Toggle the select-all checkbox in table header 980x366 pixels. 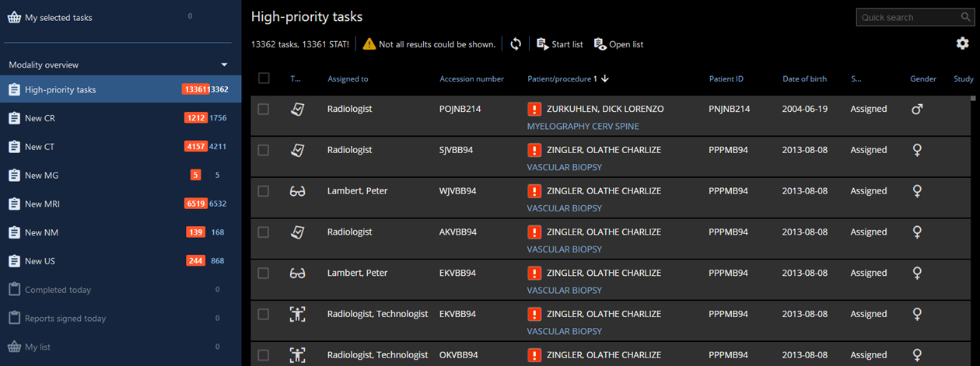tap(264, 78)
